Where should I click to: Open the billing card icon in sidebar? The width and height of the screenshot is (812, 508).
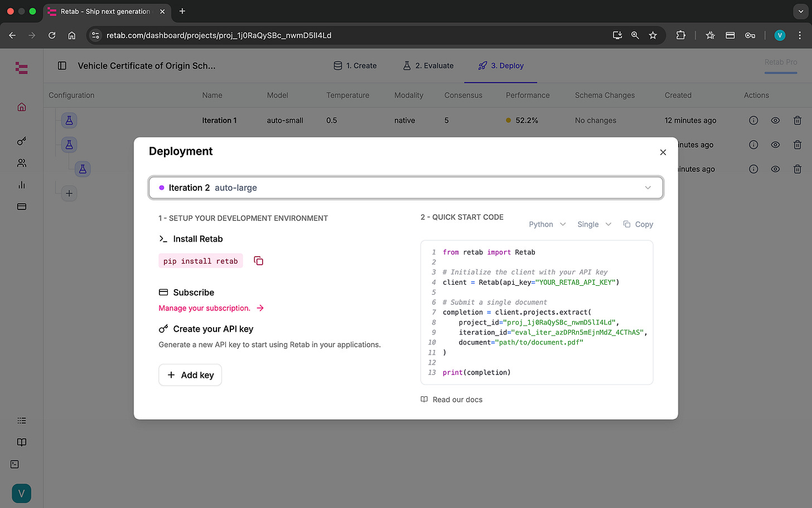(22, 207)
